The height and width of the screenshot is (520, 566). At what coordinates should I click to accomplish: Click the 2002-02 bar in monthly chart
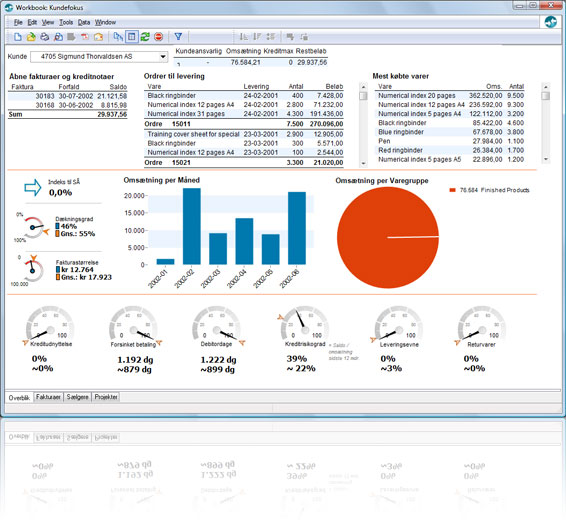(192, 226)
